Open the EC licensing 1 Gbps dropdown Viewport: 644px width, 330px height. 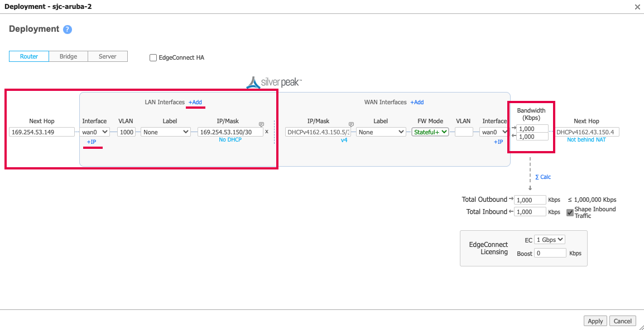click(549, 239)
